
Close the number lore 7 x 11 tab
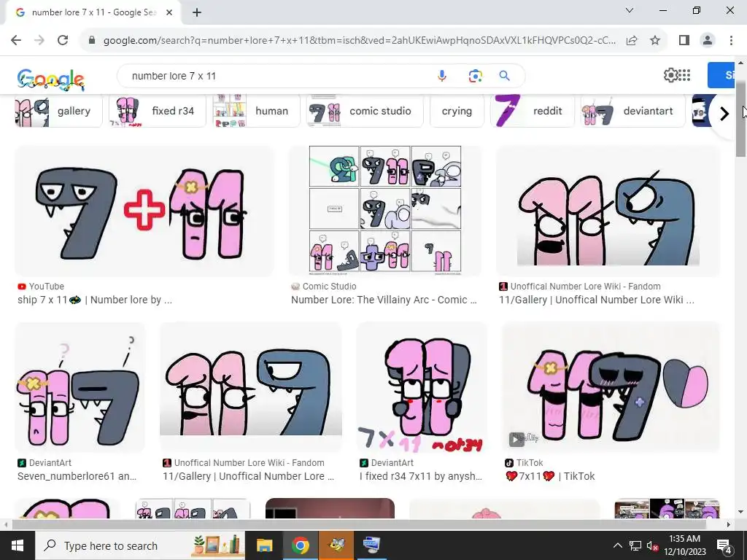pos(169,12)
